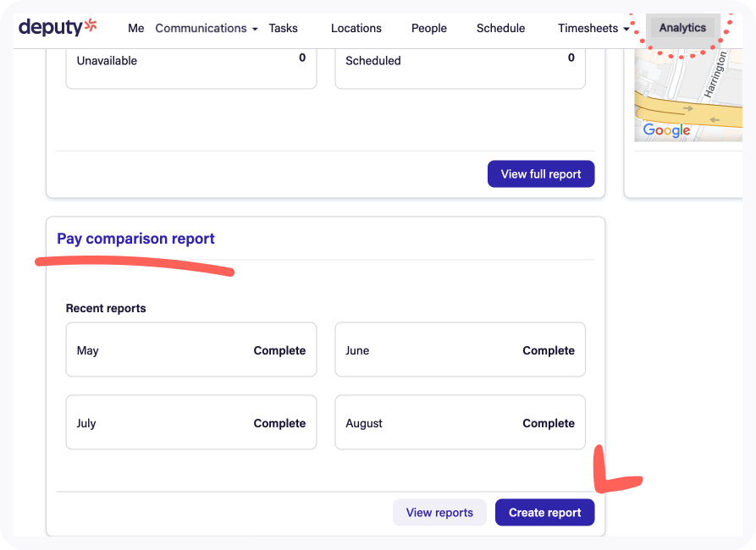Click the Deputy logo
756x550 pixels.
[x=58, y=27]
